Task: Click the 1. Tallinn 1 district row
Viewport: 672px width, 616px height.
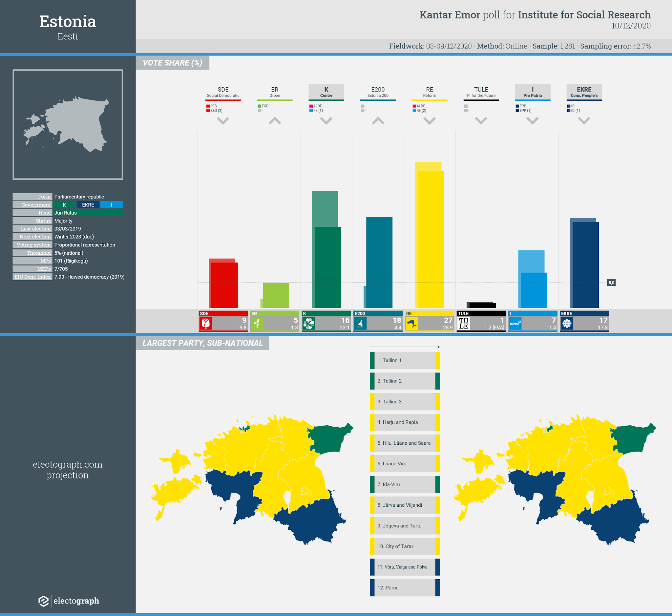Action: click(405, 360)
